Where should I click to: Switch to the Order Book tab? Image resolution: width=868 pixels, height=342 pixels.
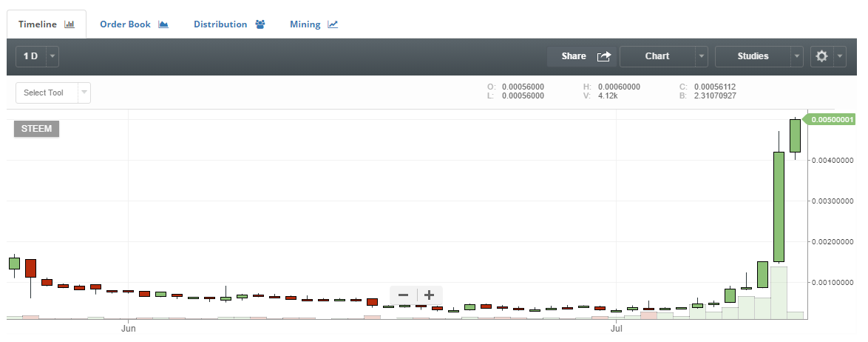tap(134, 24)
